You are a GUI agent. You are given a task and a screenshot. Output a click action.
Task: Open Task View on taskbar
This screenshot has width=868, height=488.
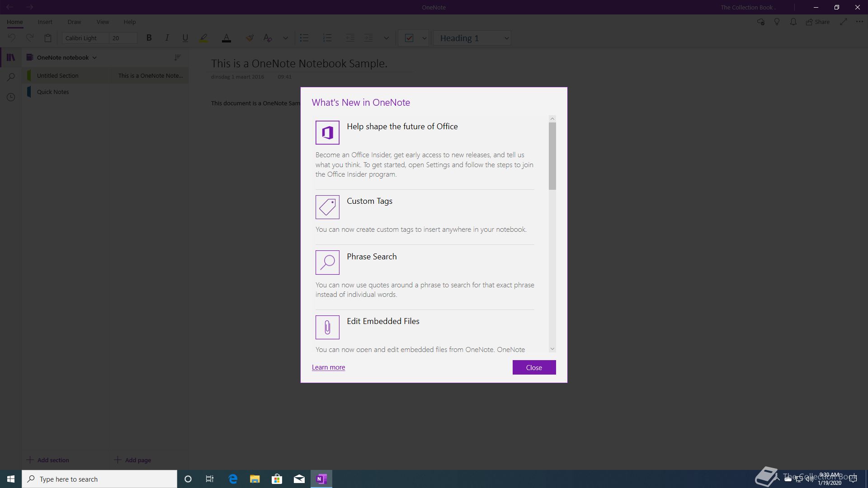point(210,479)
